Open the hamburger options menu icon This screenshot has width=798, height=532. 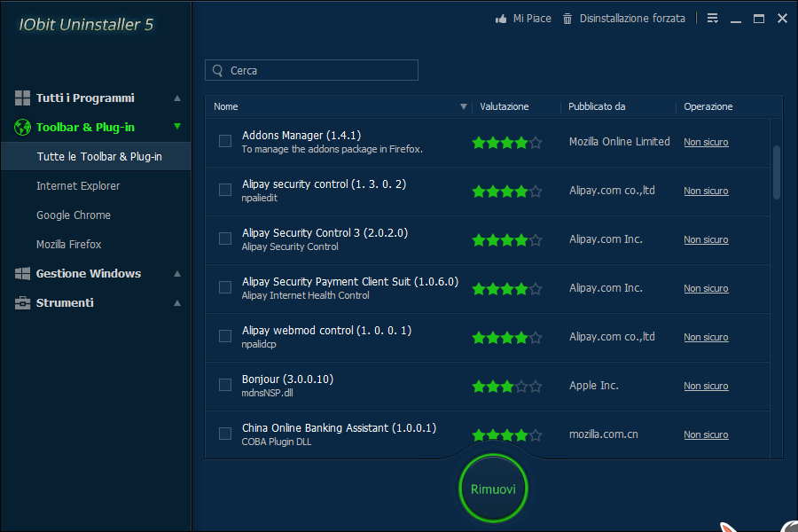click(713, 19)
